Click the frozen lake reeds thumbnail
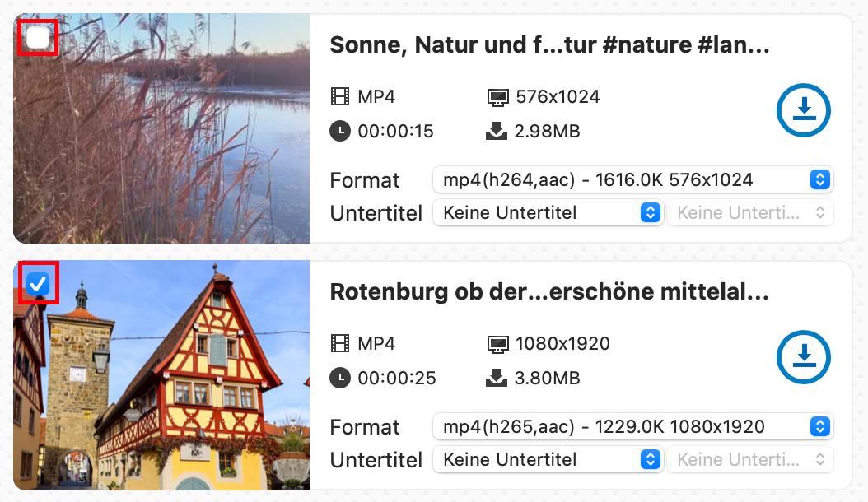The height and width of the screenshot is (502, 868). 161,140
